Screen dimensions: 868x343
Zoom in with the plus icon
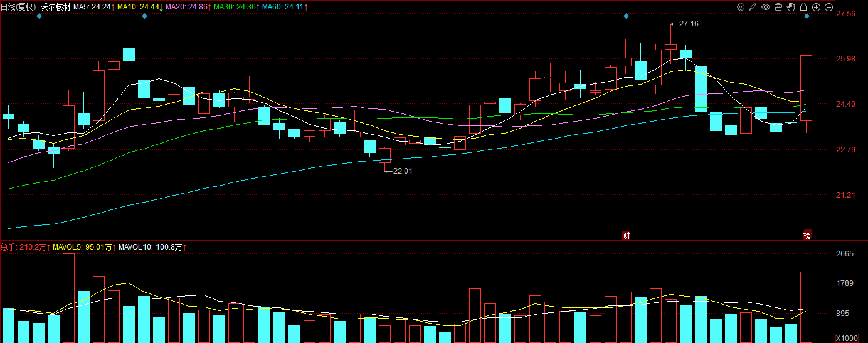click(816, 7)
